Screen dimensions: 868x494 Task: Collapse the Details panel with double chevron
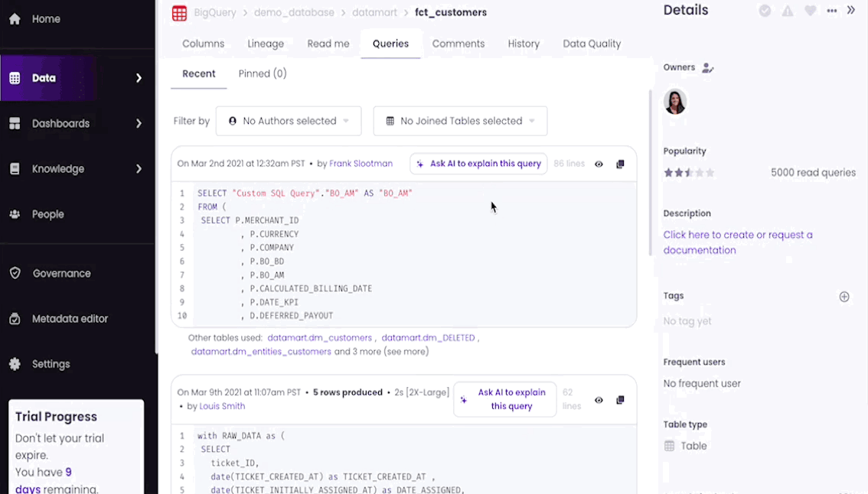click(851, 11)
